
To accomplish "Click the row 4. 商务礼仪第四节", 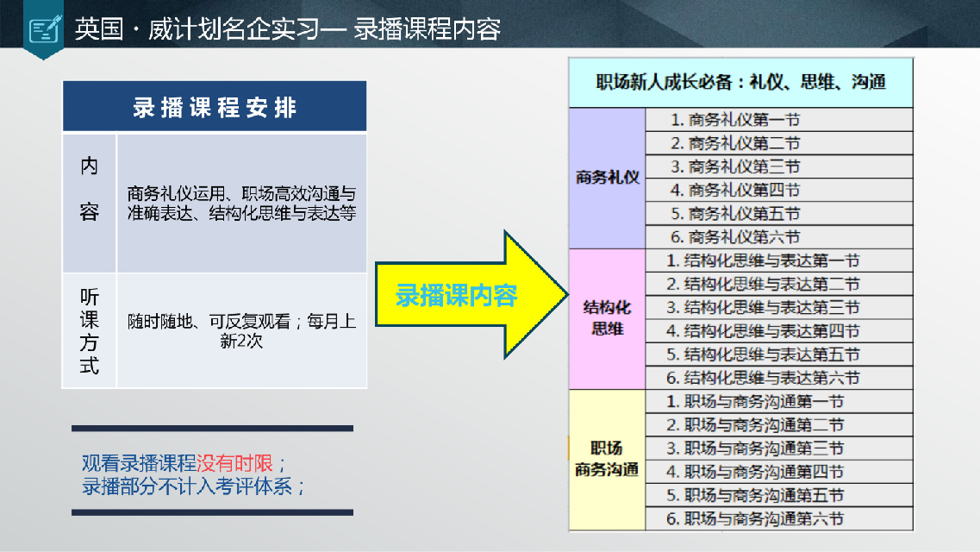I will click(x=779, y=190).
